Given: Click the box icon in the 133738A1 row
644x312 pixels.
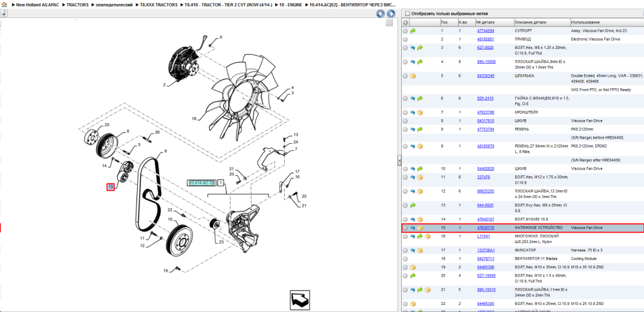Looking at the screenshot, I should click(420, 250).
